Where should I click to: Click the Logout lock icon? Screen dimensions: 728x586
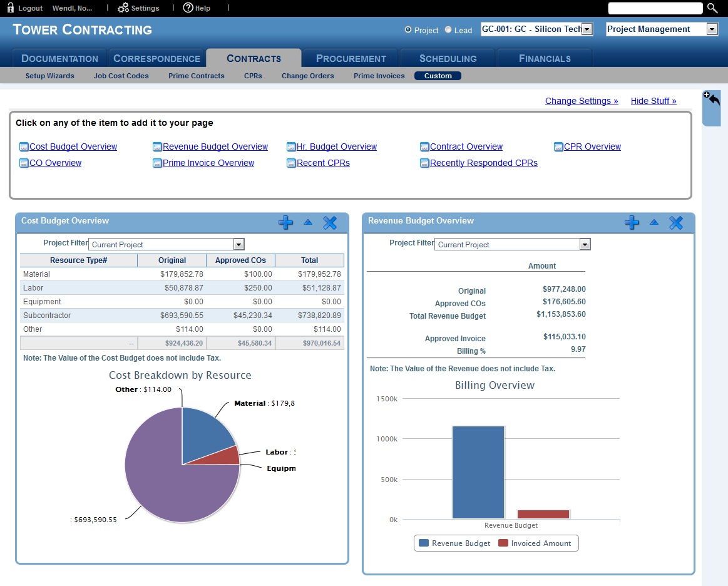coord(11,8)
